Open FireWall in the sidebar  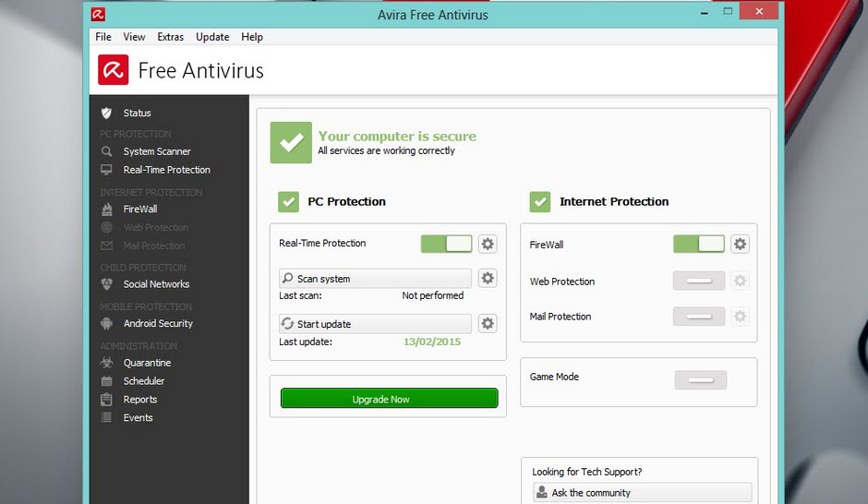[x=140, y=210]
